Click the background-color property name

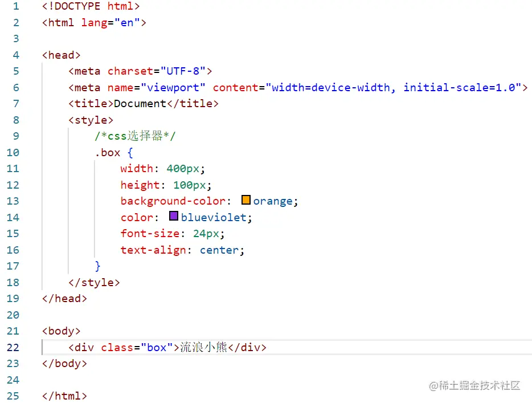[x=171, y=201]
